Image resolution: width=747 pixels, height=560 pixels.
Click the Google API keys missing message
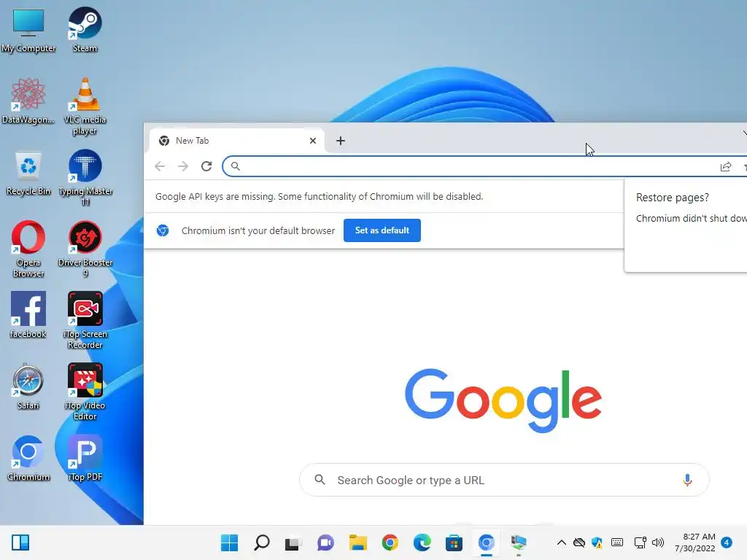point(320,197)
